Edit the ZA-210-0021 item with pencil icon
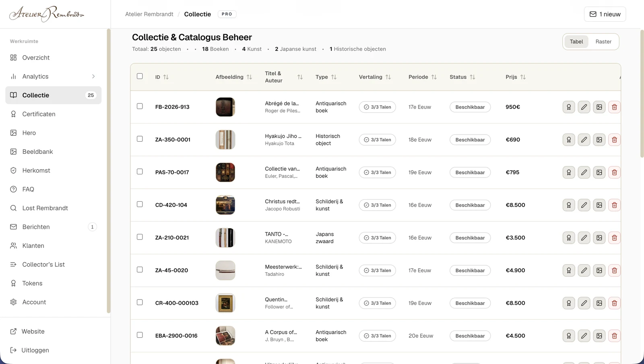Image resolution: width=644 pixels, height=364 pixels. [584, 238]
